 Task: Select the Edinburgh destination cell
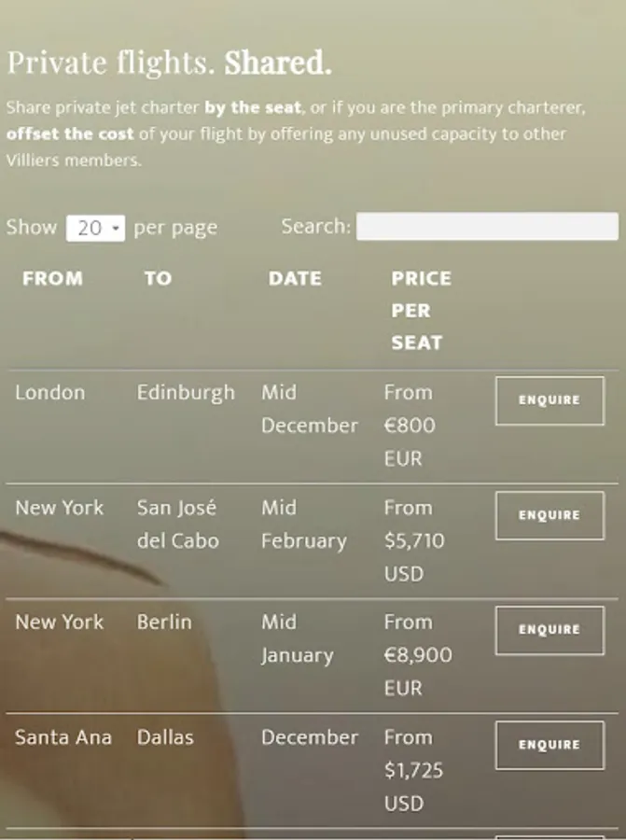click(x=186, y=393)
